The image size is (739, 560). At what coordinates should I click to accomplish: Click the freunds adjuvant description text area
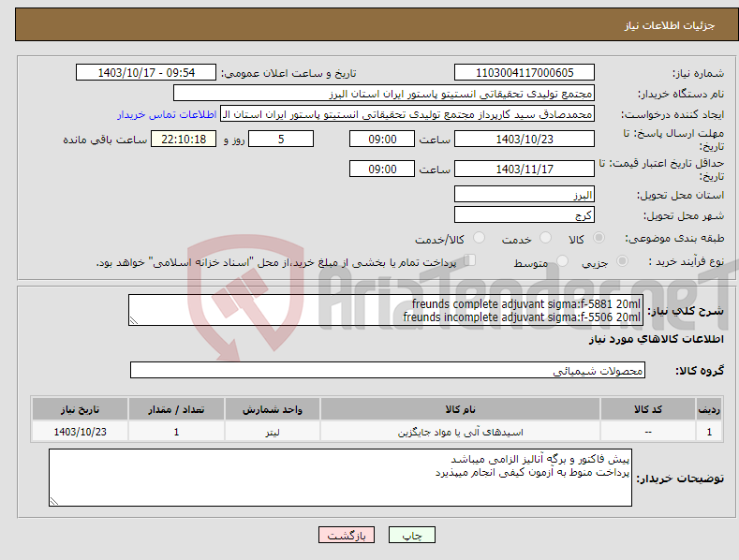click(x=386, y=310)
